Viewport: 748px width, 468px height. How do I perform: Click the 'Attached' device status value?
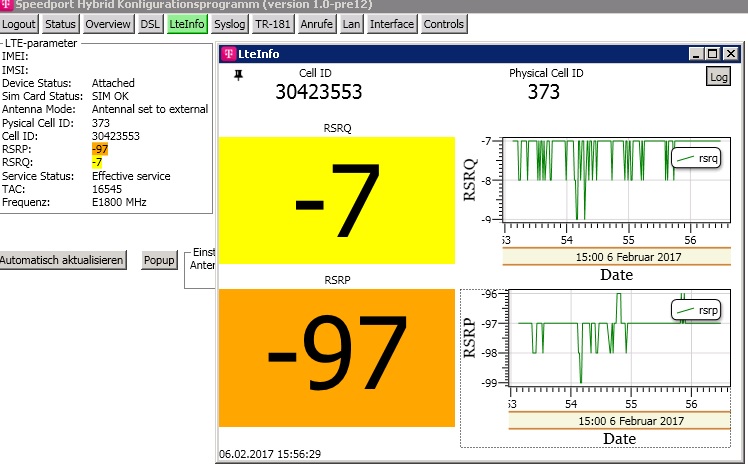[113, 83]
